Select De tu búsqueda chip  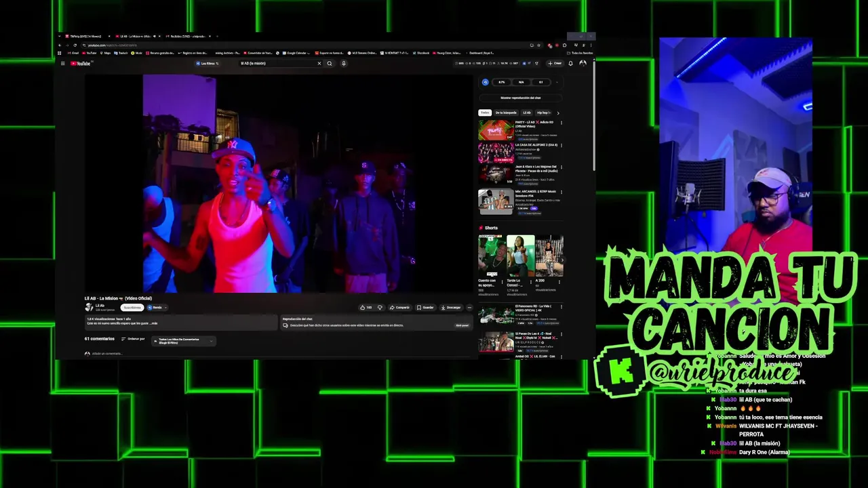pyautogui.click(x=506, y=113)
